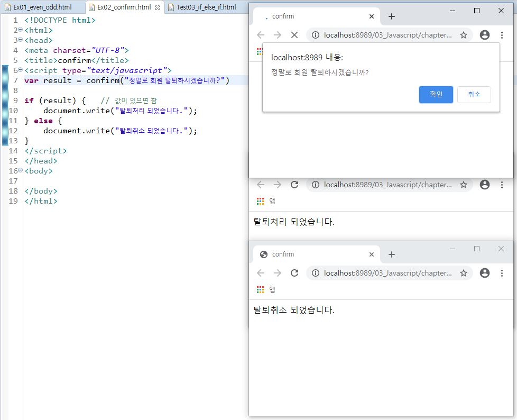The image size is (517, 420).
Task: Open profile icon in the bottom browser
Action: [x=485, y=273]
